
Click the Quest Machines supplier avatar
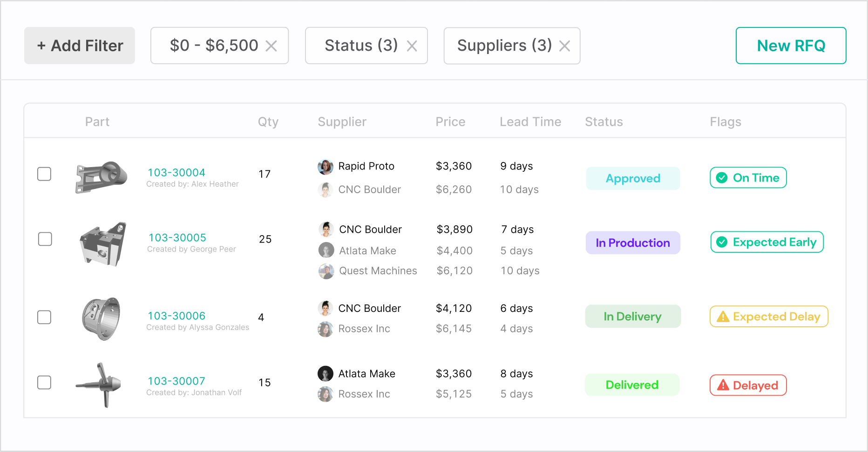tap(326, 271)
